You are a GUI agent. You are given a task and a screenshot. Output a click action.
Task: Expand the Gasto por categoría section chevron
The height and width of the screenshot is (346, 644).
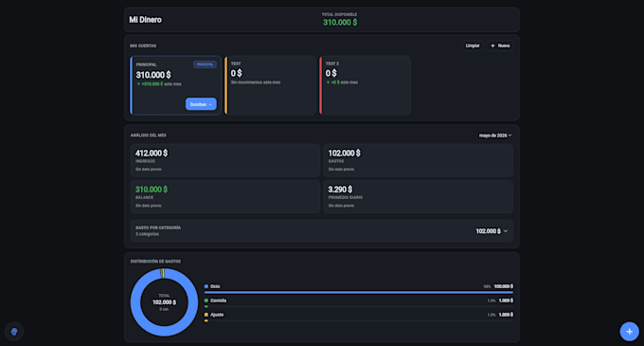[506, 231]
